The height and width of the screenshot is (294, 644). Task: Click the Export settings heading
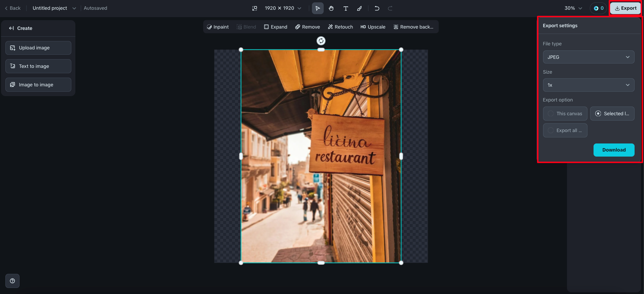pos(560,26)
